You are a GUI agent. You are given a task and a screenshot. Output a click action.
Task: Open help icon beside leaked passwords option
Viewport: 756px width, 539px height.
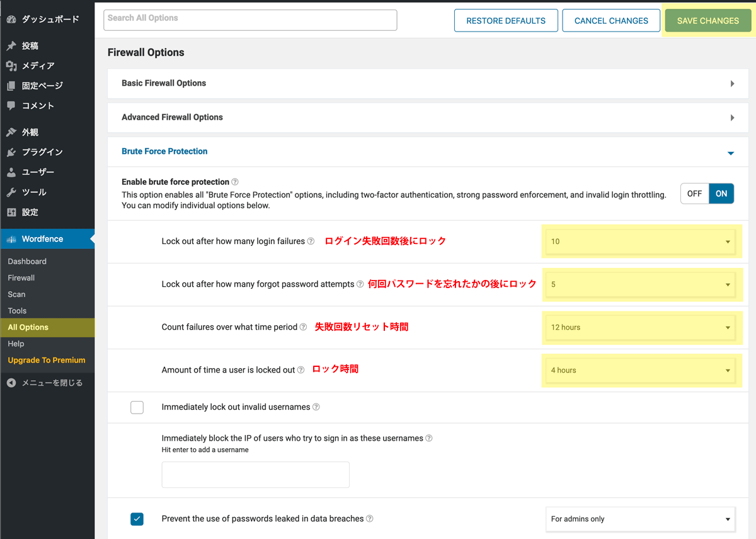pyautogui.click(x=370, y=519)
